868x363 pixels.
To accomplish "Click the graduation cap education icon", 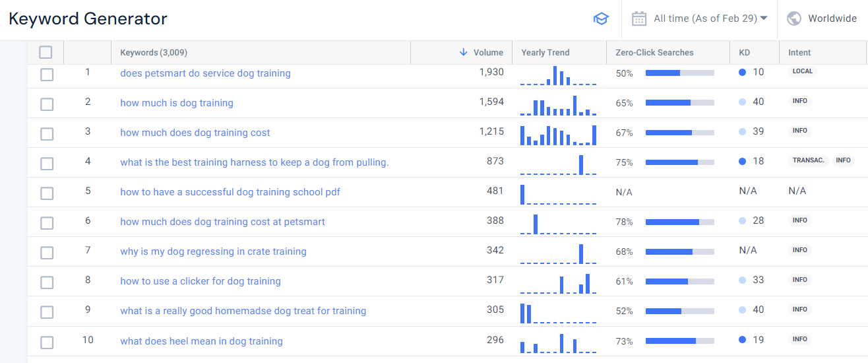I will tap(601, 19).
